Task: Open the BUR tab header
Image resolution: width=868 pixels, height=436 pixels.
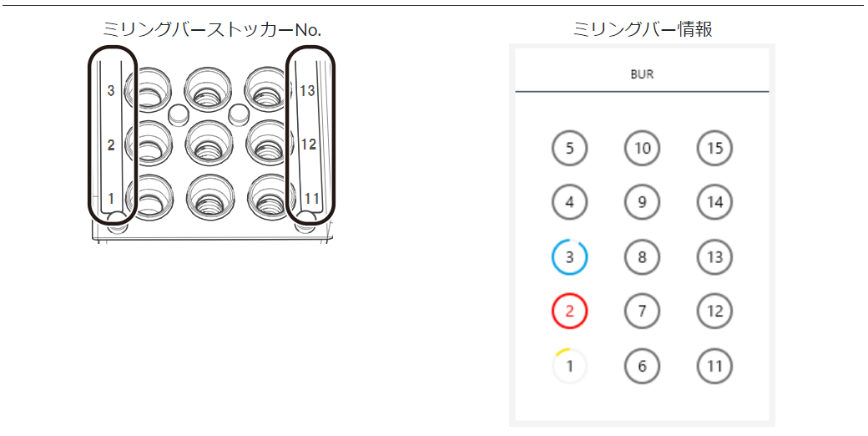Action: click(x=642, y=74)
